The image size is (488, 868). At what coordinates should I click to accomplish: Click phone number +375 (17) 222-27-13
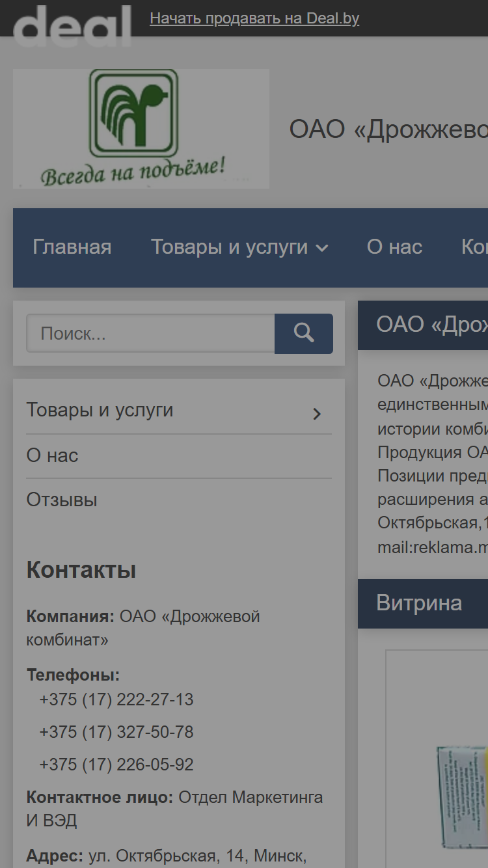tap(116, 699)
